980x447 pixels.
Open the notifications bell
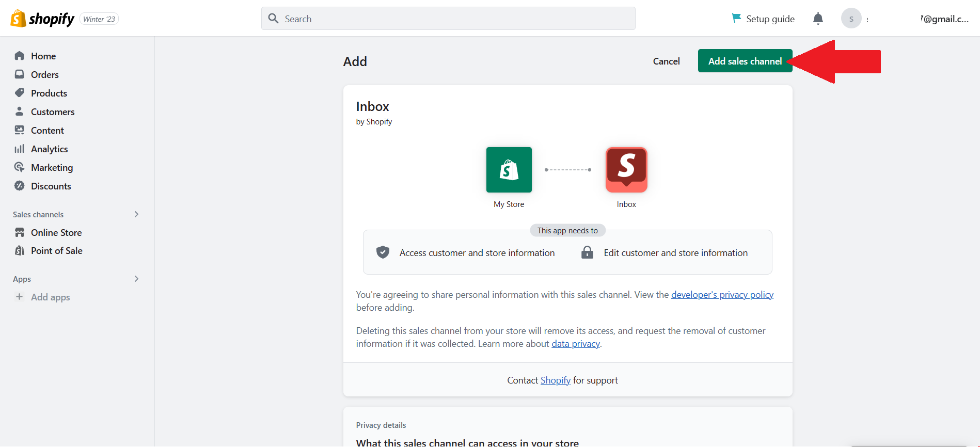click(818, 19)
